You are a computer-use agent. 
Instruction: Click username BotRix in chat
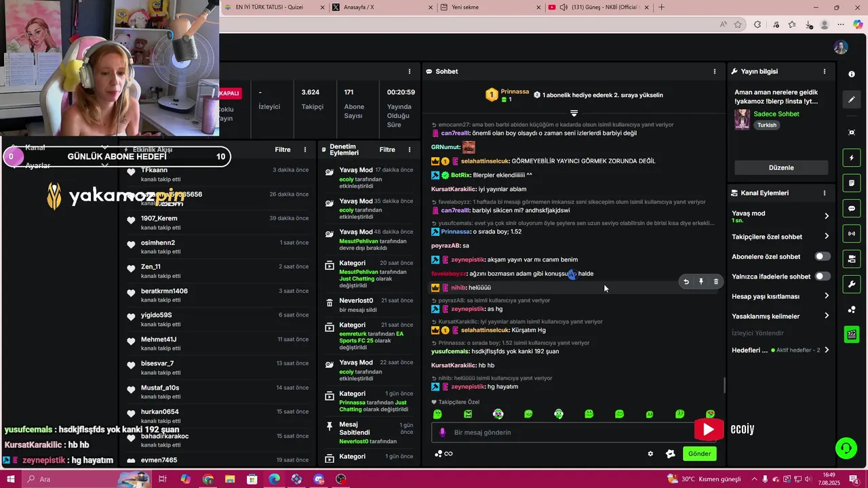tap(460, 175)
